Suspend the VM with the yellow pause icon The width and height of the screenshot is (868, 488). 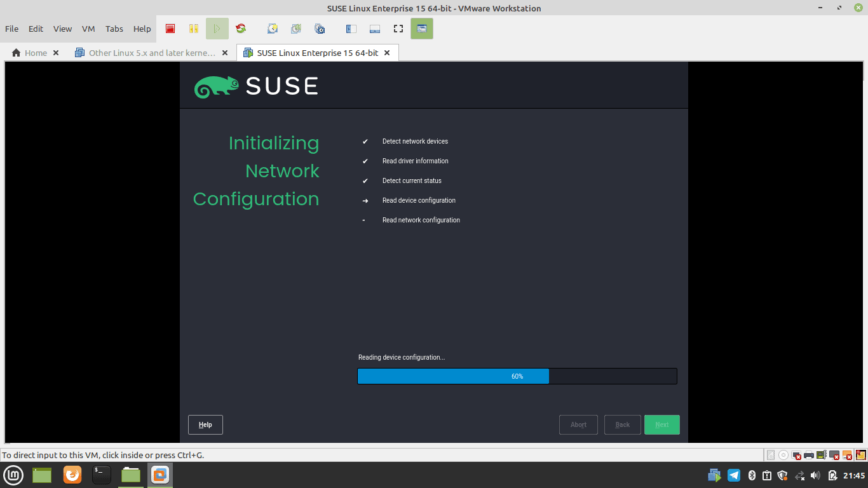point(193,29)
